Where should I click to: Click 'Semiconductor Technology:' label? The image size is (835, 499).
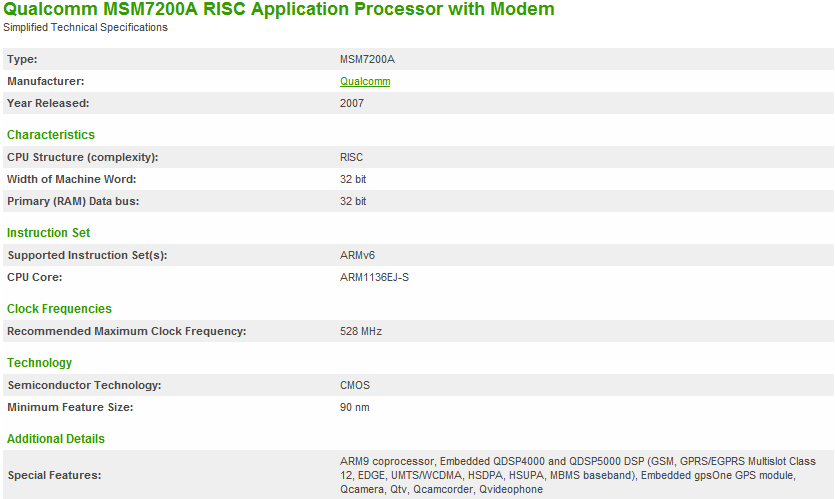(84, 385)
